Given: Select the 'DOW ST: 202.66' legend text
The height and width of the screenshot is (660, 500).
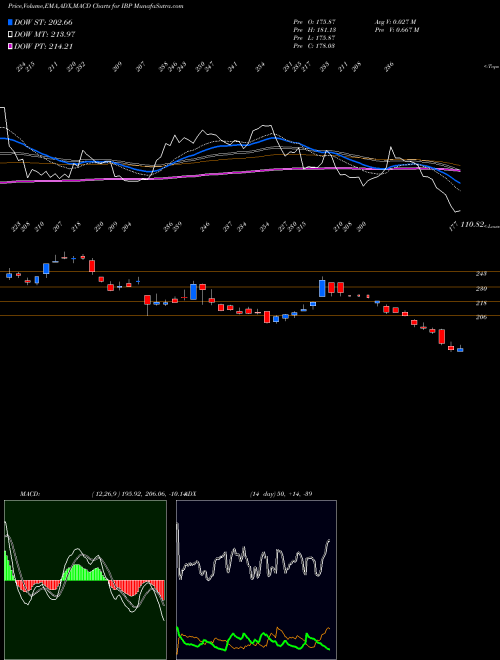Looking at the screenshot, I should coord(43,22).
